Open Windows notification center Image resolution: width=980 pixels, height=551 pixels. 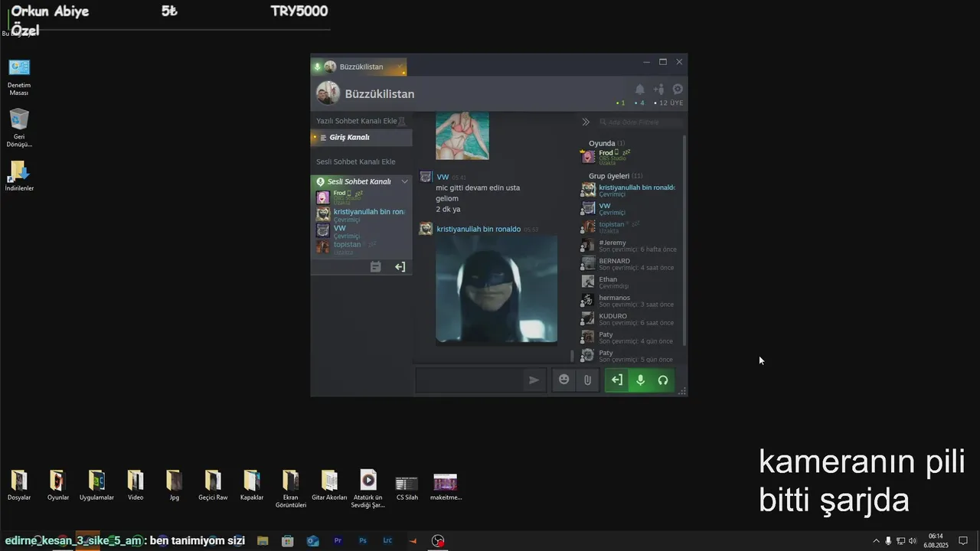coord(963,541)
